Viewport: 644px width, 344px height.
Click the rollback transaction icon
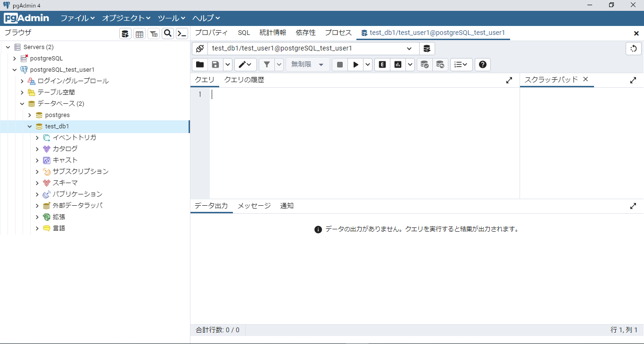[x=440, y=65]
